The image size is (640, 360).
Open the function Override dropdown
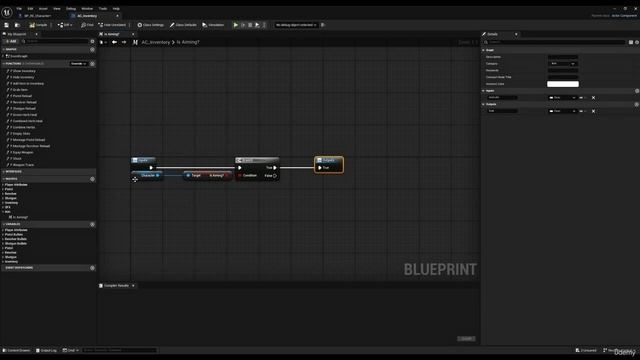pyautogui.click(x=78, y=64)
